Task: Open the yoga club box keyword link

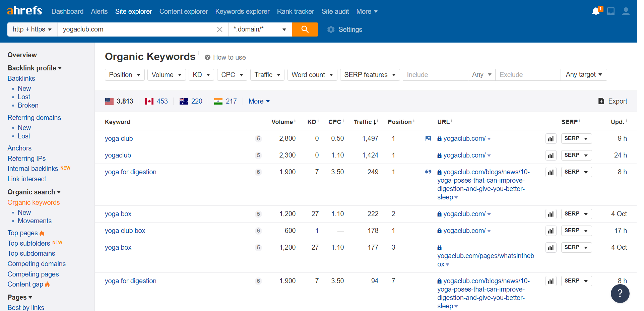Action: click(x=125, y=231)
